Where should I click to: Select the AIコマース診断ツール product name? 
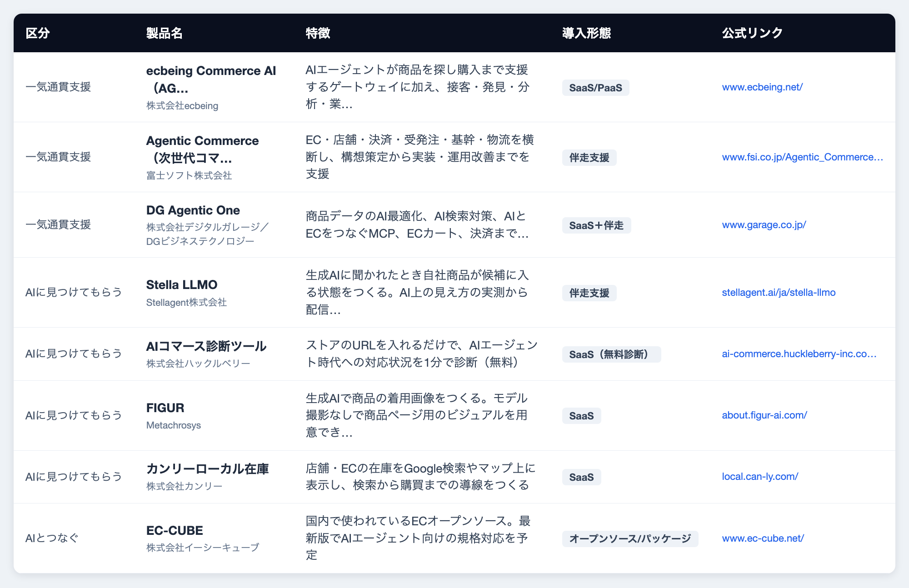coord(206,346)
